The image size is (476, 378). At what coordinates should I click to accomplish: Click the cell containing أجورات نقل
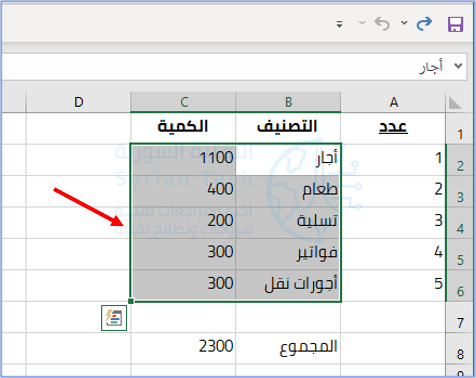coord(288,285)
